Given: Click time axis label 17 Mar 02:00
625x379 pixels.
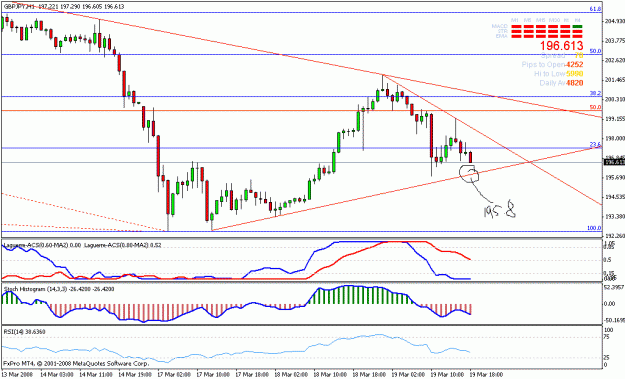Looking at the screenshot, I should (173, 375).
